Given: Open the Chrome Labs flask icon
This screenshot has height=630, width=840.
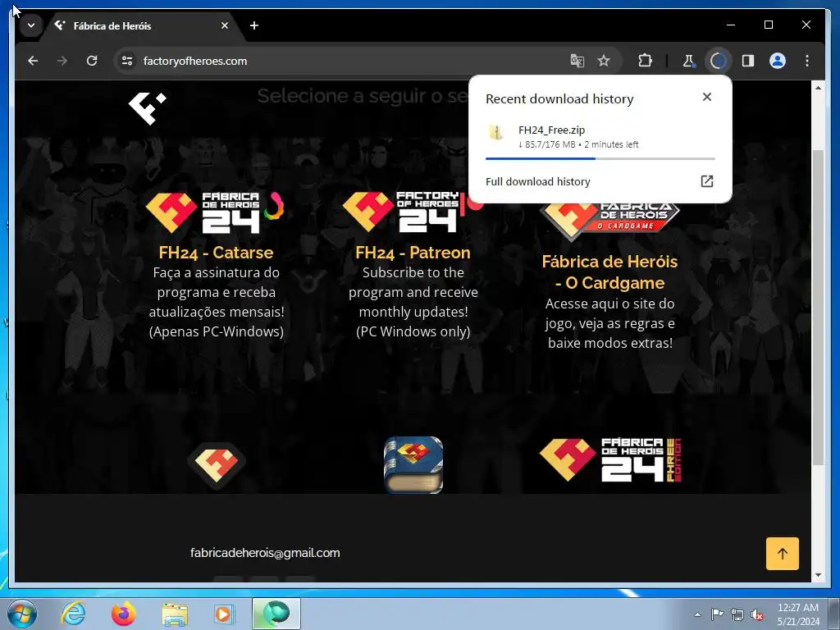Looking at the screenshot, I should point(688,61).
